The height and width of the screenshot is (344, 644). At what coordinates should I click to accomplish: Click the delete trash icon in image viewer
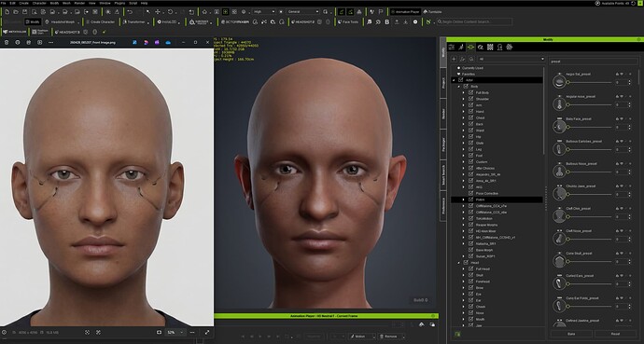[x=7, y=42]
